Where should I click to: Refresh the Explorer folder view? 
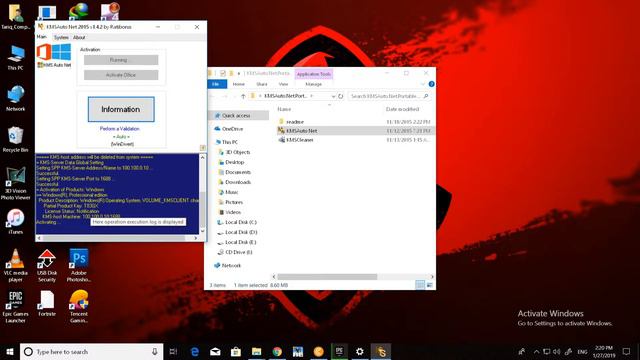(340, 96)
